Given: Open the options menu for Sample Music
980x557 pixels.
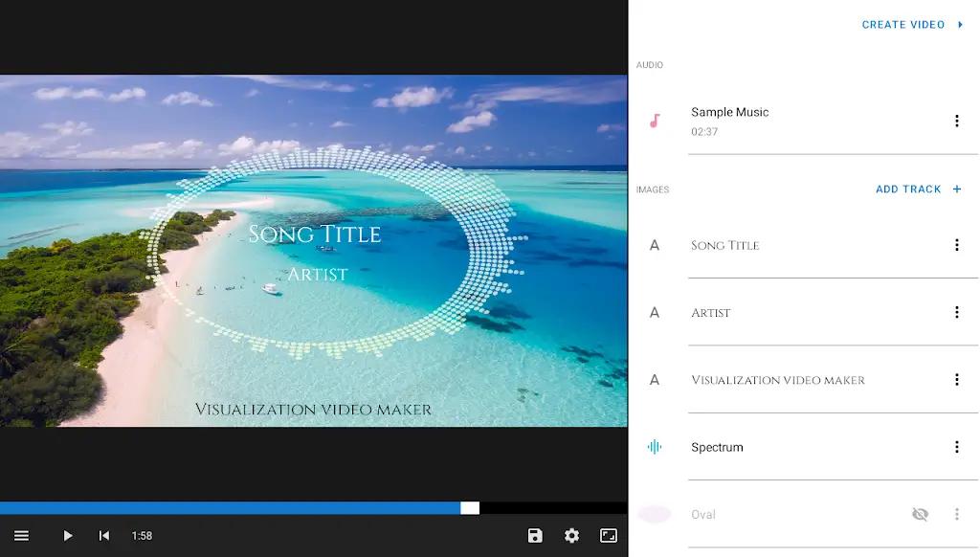Looking at the screenshot, I should pyautogui.click(x=956, y=121).
